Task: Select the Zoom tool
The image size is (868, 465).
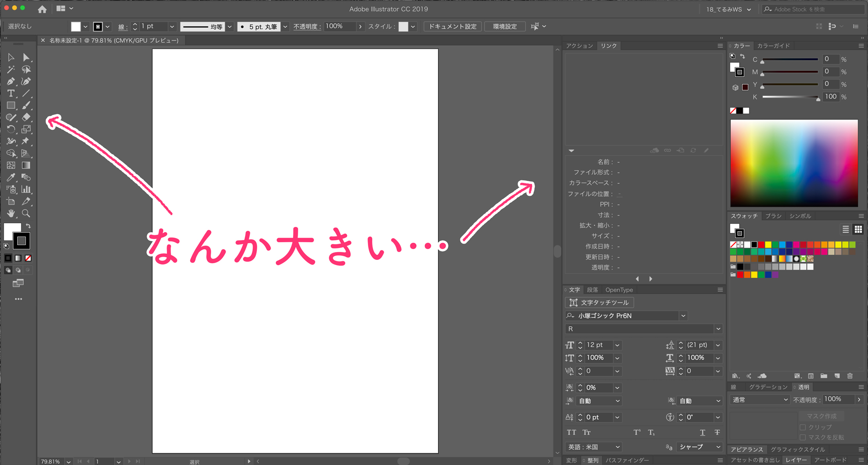Action: [x=26, y=213]
